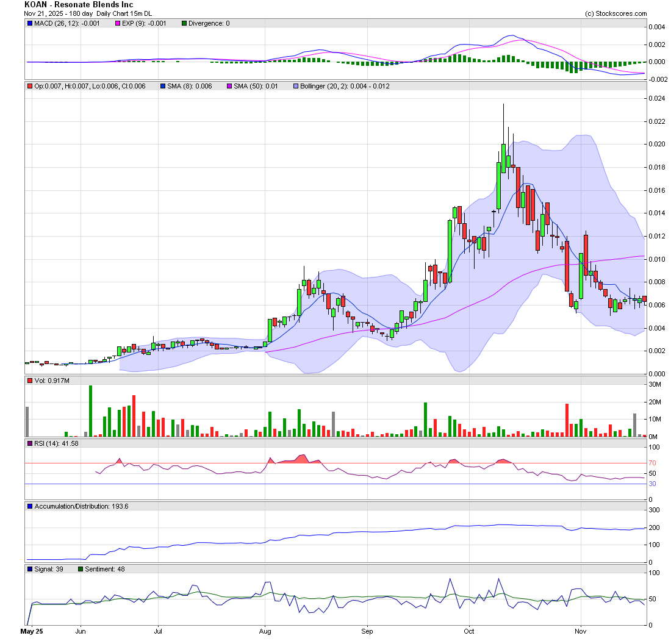671x644 pixels.
Task: Click the 0.024 price axis value
Action: (657, 98)
